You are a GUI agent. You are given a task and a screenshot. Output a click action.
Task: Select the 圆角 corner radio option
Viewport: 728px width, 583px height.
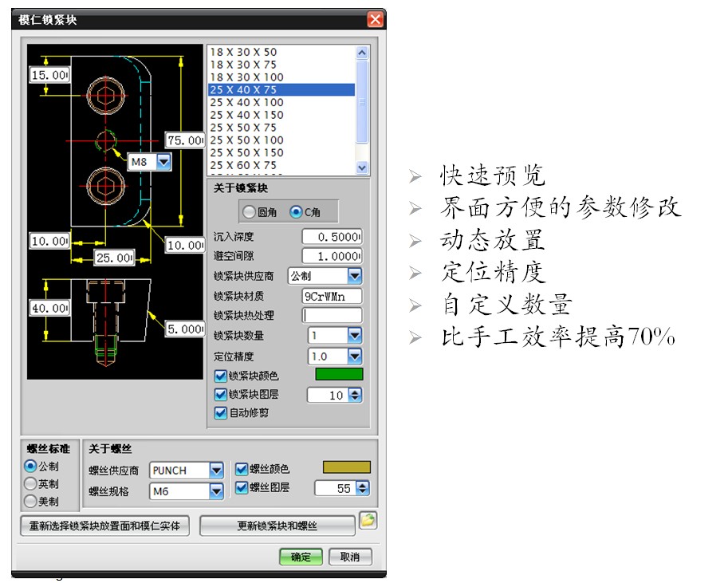tap(250, 212)
